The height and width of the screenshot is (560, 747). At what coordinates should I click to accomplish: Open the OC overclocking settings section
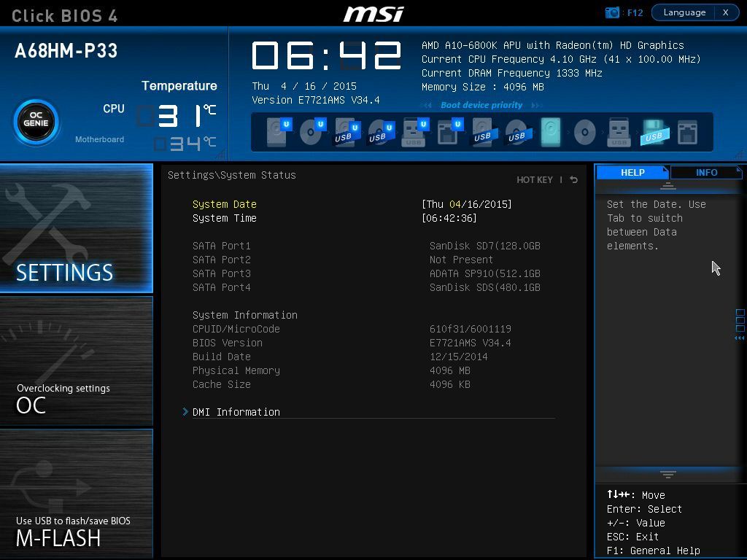point(76,360)
